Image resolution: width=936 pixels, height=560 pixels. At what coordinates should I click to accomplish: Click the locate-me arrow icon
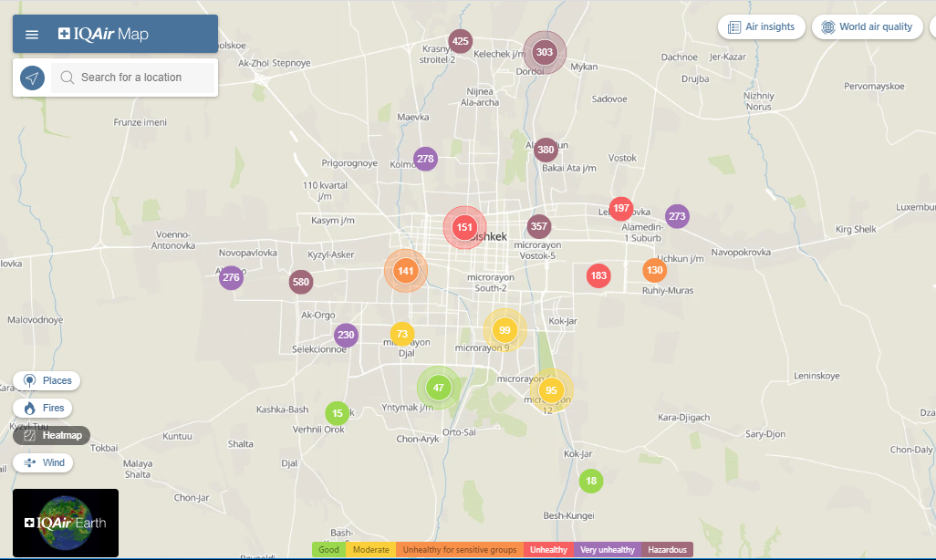(32, 78)
